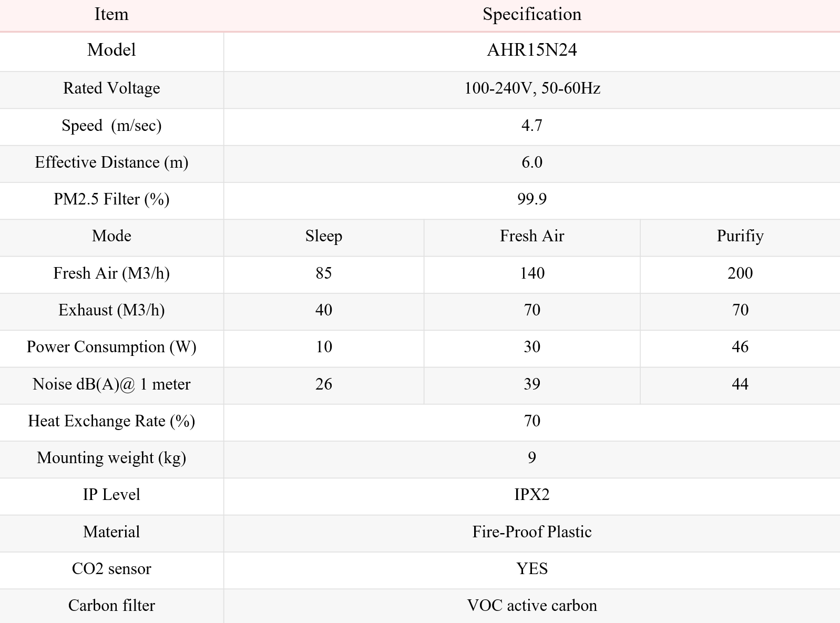
Task: Click the Purifiy fresh air value 200
Action: coord(740,273)
